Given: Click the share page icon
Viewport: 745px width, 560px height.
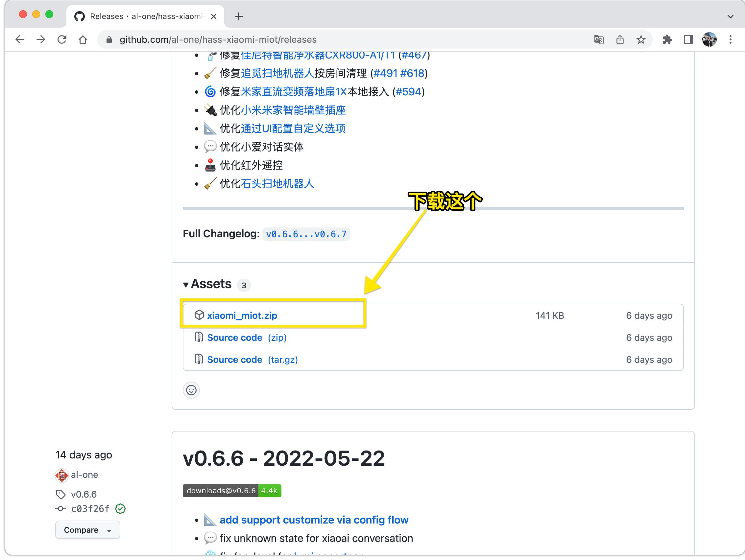Looking at the screenshot, I should point(620,40).
